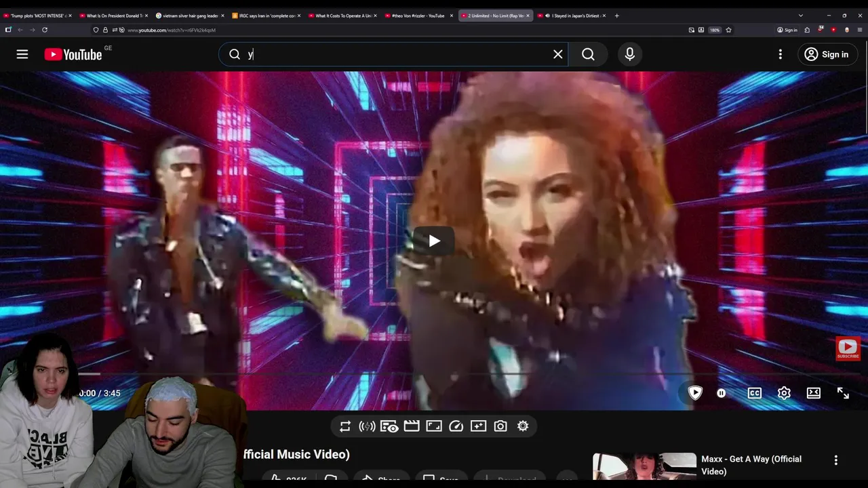Toggle loop repeat in the extension toolbar
Screen dimensions: 868x488
click(345, 426)
